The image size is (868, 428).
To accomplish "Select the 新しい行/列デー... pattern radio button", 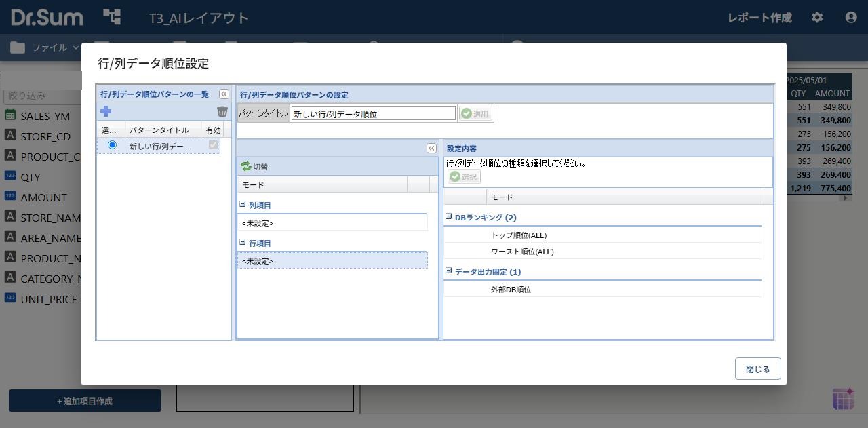I will coord(112,145).
